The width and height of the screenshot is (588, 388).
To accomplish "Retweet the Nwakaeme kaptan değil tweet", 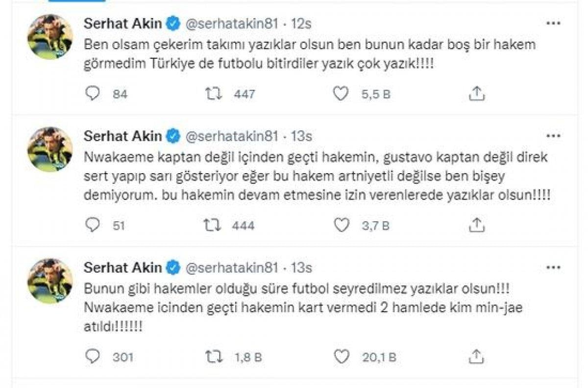I will point(212,225).
